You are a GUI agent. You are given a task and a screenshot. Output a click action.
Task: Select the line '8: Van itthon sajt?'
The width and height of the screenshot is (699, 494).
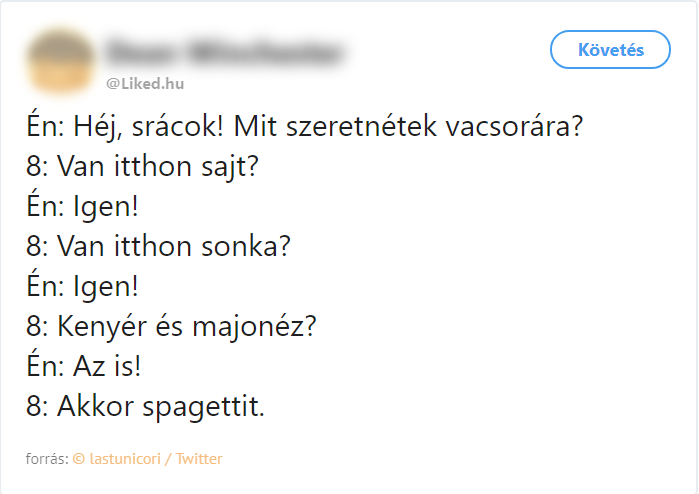click(x=142, y=167)
